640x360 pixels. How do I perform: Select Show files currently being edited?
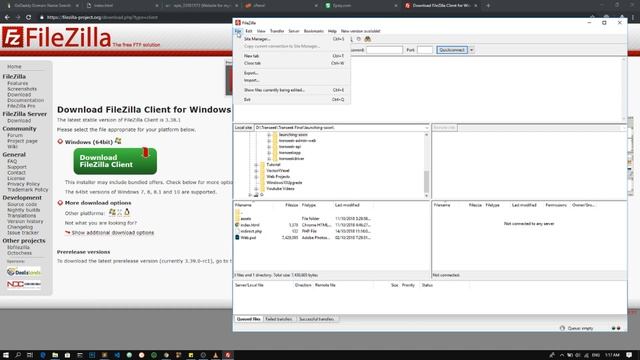click(291, 90)
